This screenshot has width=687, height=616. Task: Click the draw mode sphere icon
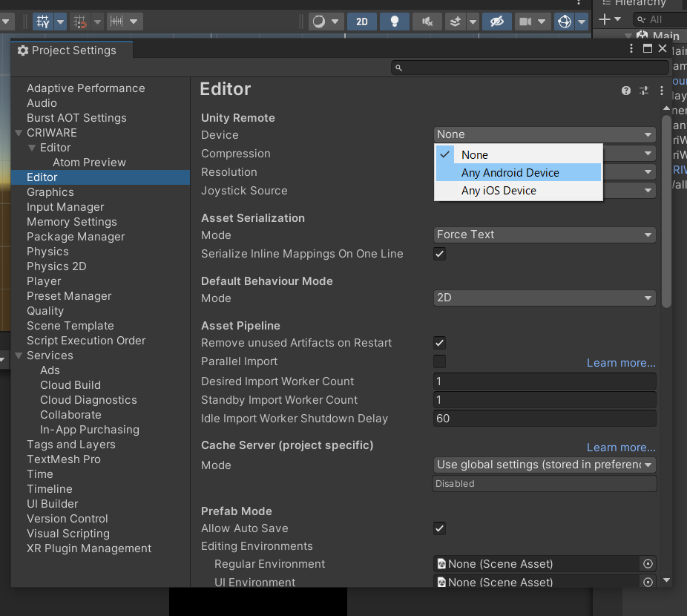pyautogui.click(x=318, y=22)
